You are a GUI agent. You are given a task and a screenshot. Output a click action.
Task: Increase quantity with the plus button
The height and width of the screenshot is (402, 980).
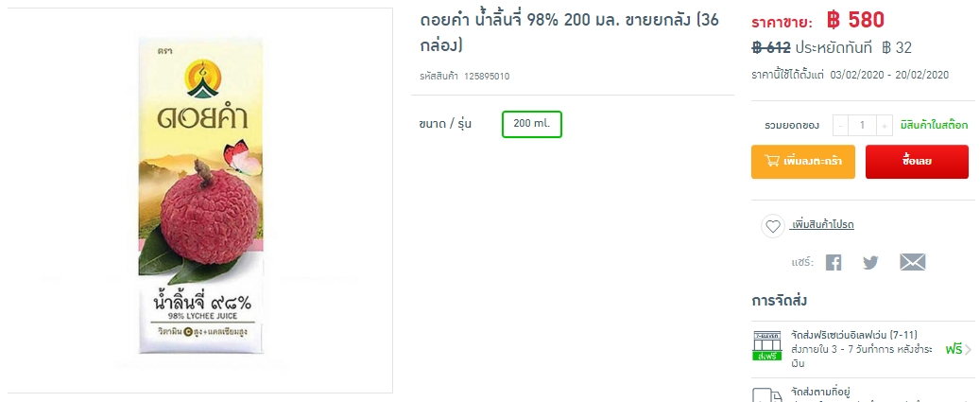(884, 125)
